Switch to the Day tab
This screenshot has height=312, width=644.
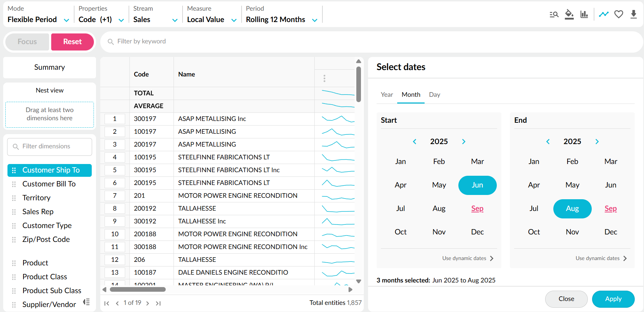tap(434, 95)
